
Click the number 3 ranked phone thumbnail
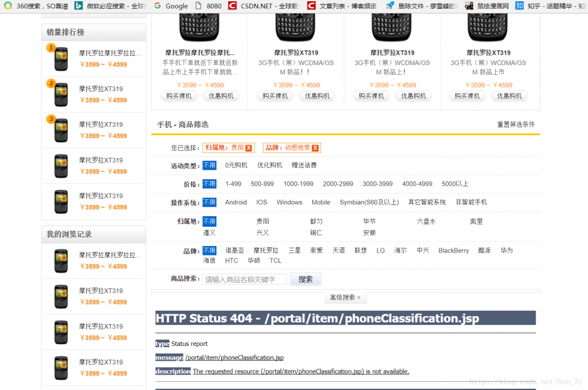pyautogui.click(x=61, y=130)
